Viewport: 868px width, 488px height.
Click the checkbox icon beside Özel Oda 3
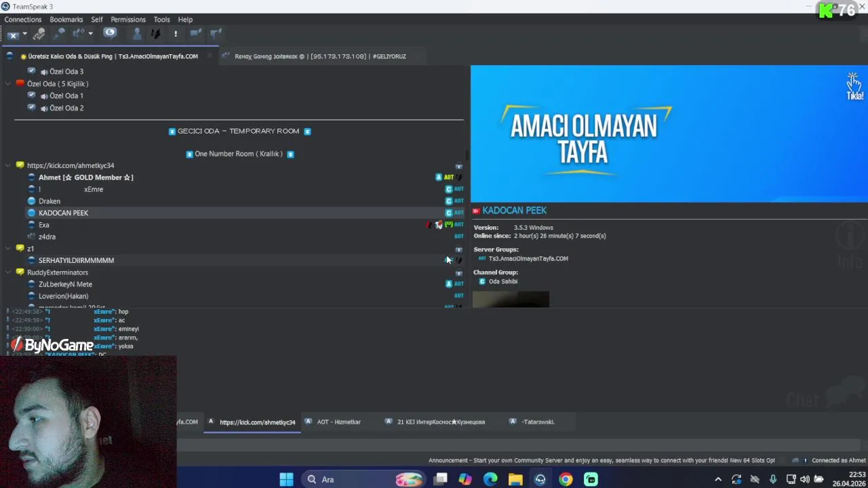31,71
